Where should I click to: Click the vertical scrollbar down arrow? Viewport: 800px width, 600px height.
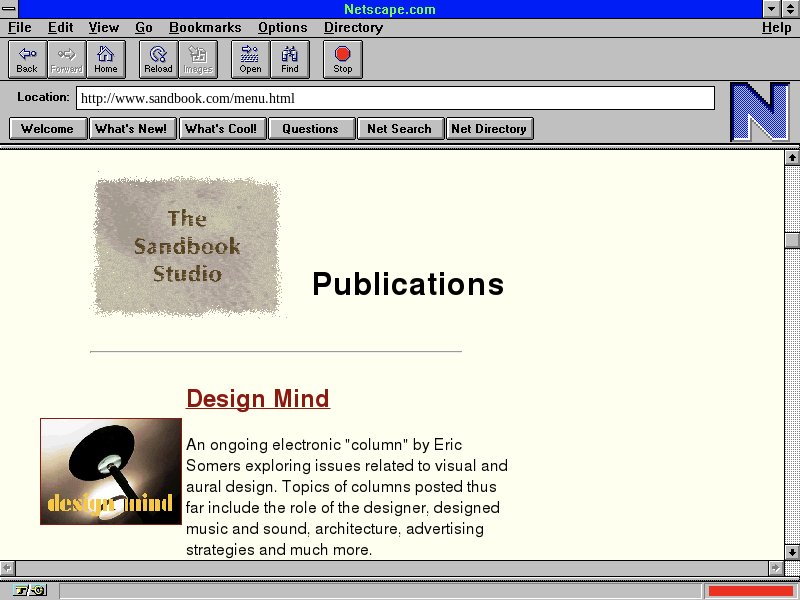tap(792, 551)
